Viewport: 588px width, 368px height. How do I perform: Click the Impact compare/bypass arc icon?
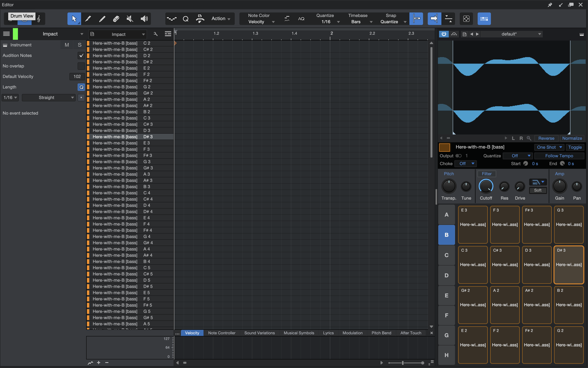pos(454,34)
